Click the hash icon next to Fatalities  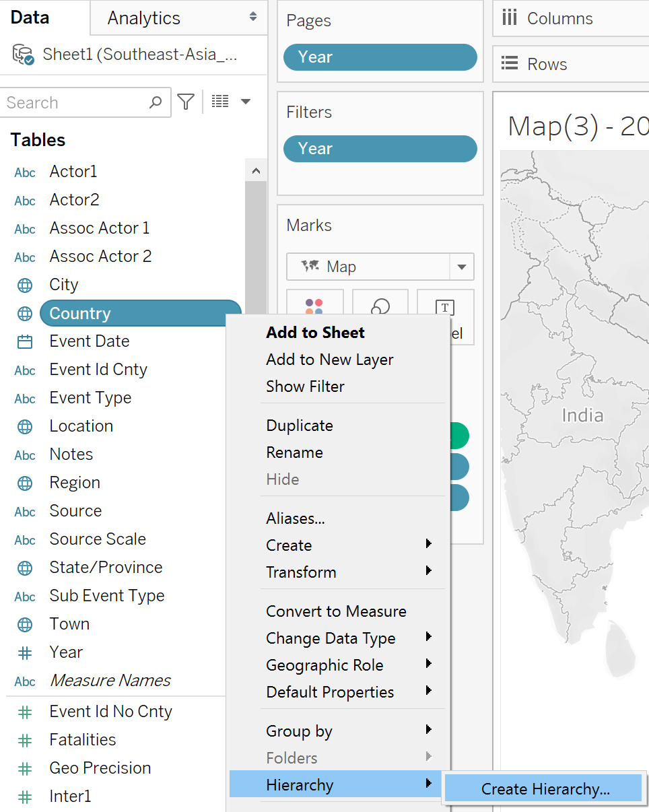pos(25,741)
